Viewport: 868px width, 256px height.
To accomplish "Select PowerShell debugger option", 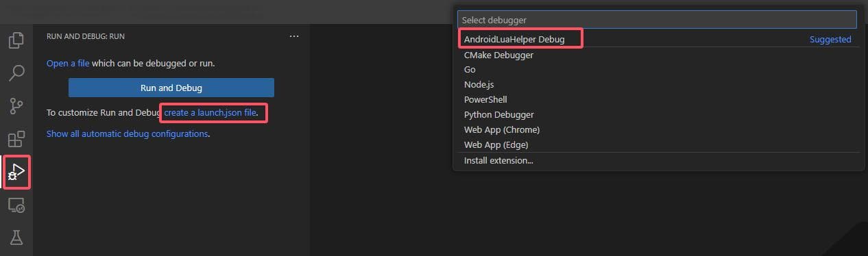I will click(x=658, y=100).
